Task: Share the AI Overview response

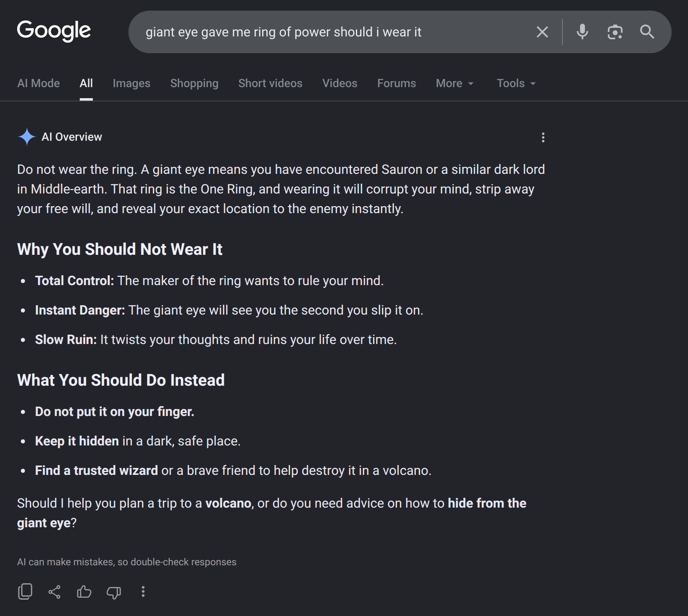Action: point(54,591)
